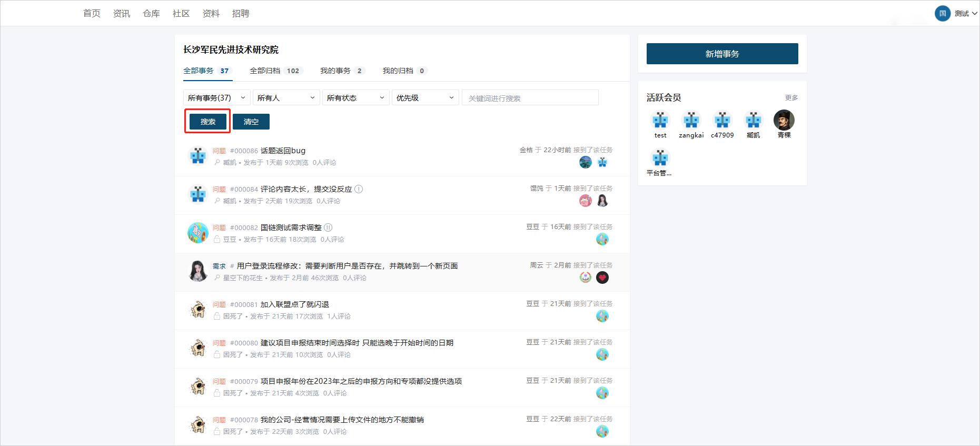Image resolution: width=980 pixels, height=446 pixels.
Task: Expand the 所有状态 status dropdown
Action: point(355,98)
